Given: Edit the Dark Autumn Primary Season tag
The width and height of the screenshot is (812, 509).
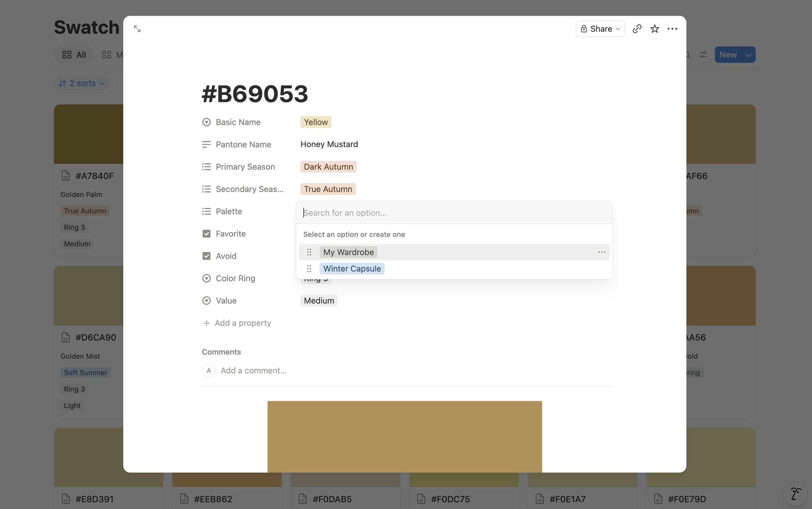Looking at the screenshot, I should (x=328, y=167).
